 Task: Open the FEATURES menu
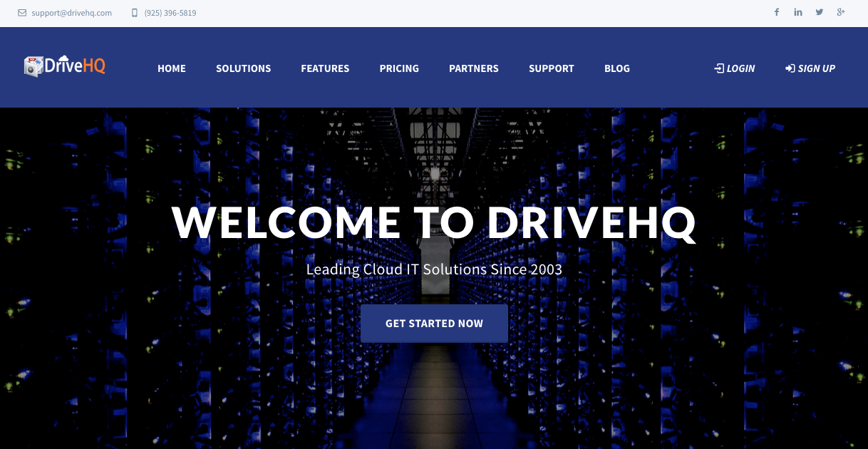pyautogui.click(x=325, y=68)
